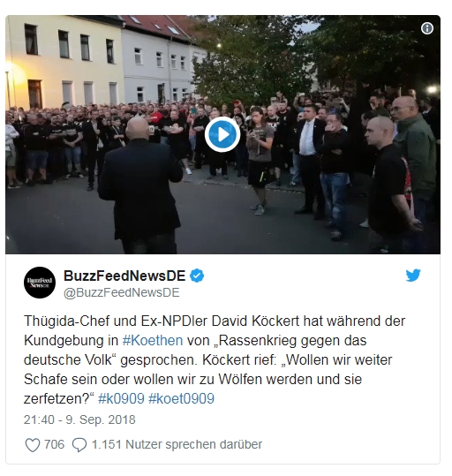Open the BuzzFeedNewsDE display name link
Screen dimensions: 452x476
[124, 276]
